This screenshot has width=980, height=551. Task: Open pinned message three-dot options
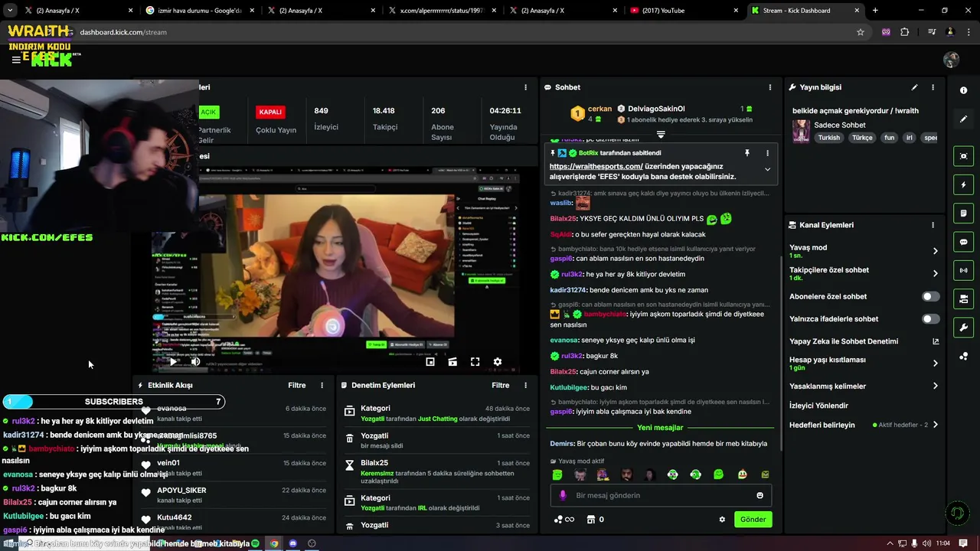(x=767, y=153)
